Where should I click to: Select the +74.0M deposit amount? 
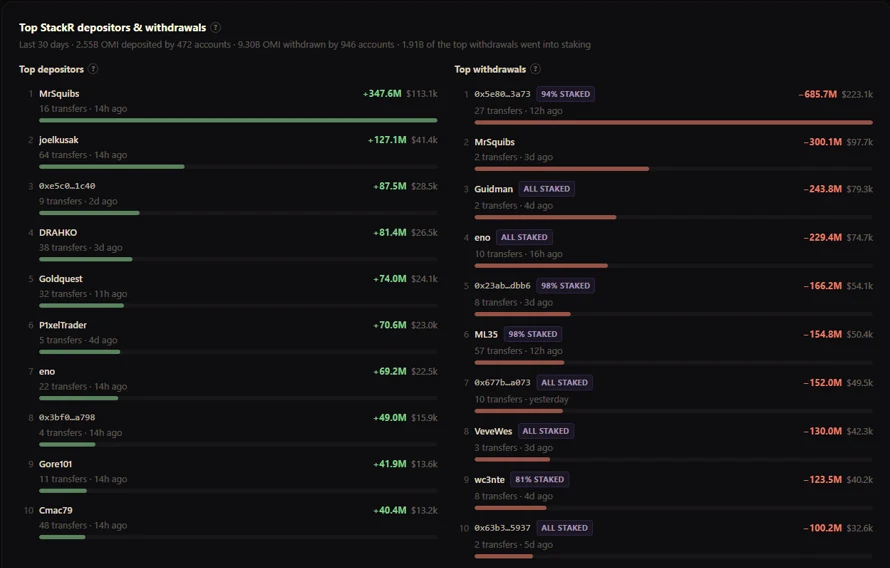[x=389, y=279]
